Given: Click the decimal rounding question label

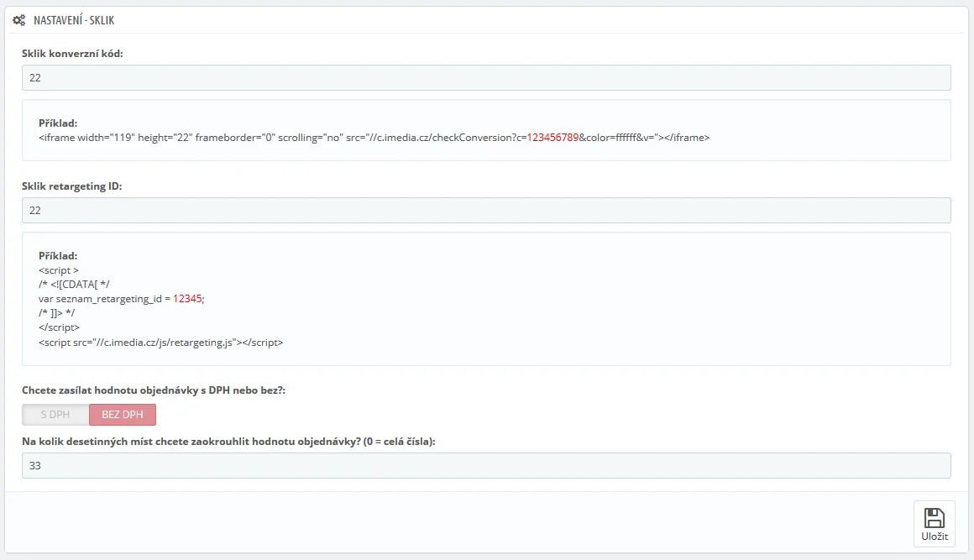Looking at the screenshot, I should (x=228, y=441).
